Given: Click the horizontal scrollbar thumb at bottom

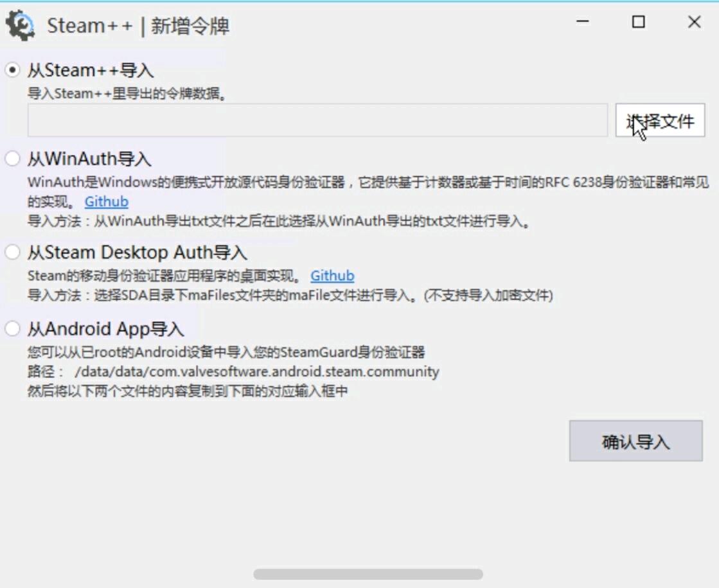Looking at the screenshot, I should pyautogui.click(x=368, y=574).
